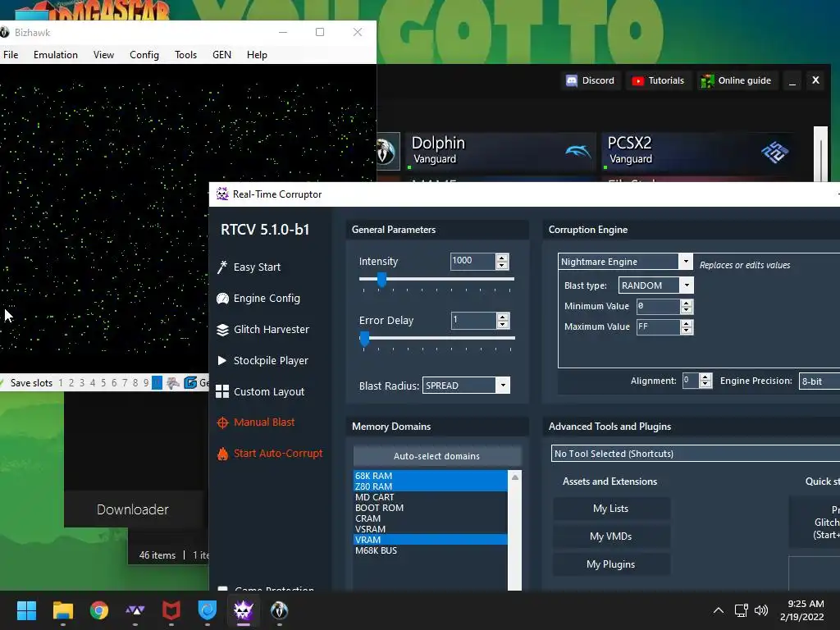This screenshot has width=840, height=630.
Task: Open network icon in system tray
Action: 741,610
